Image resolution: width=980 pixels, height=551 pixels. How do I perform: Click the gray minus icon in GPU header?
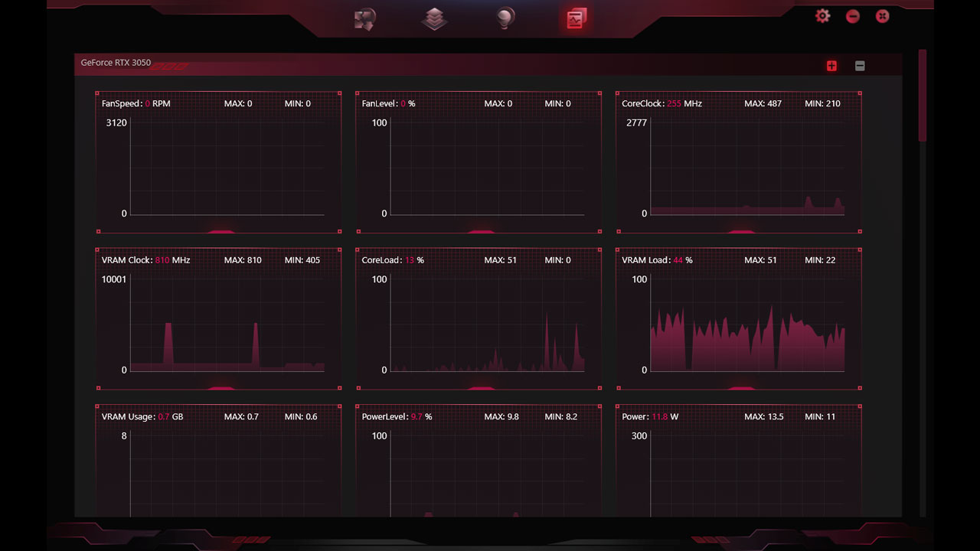(860, 66)
